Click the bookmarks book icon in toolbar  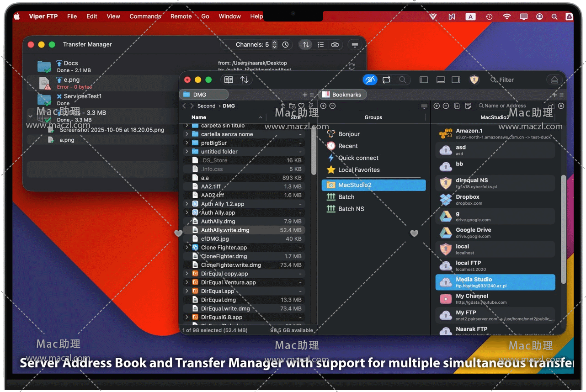229,80
